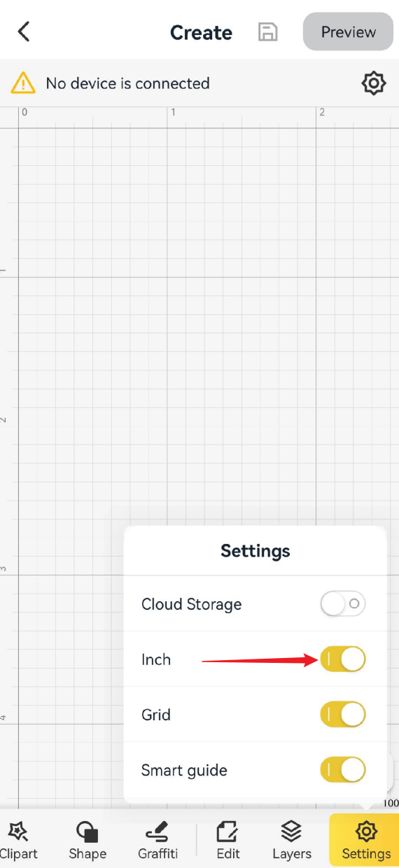The height and width of the screenshot is (868, 399).
Task: Open the Edit tool
Action: coord(228,841)
